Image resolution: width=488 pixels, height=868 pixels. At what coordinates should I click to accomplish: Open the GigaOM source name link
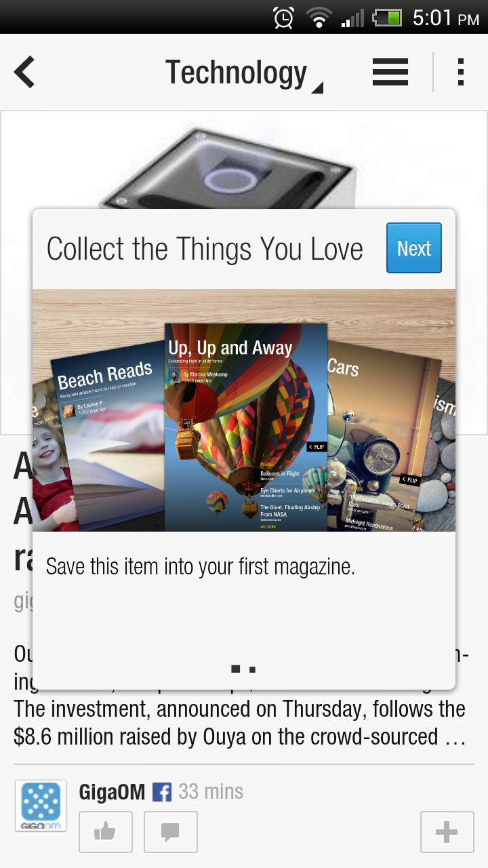pos(112,792)
